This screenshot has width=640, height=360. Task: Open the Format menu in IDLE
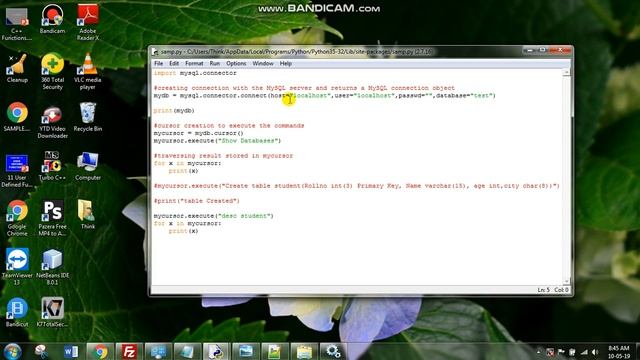click(x=194, y=64)
